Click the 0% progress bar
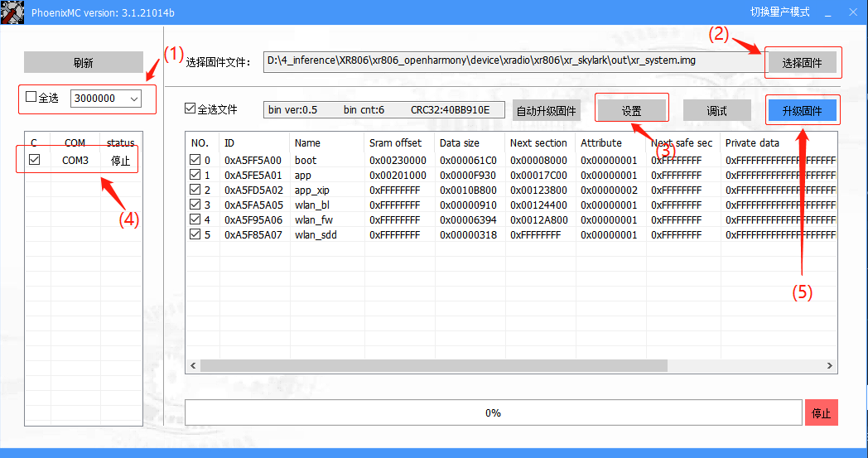The image size is (868, 458). click(x=494, y=412)
